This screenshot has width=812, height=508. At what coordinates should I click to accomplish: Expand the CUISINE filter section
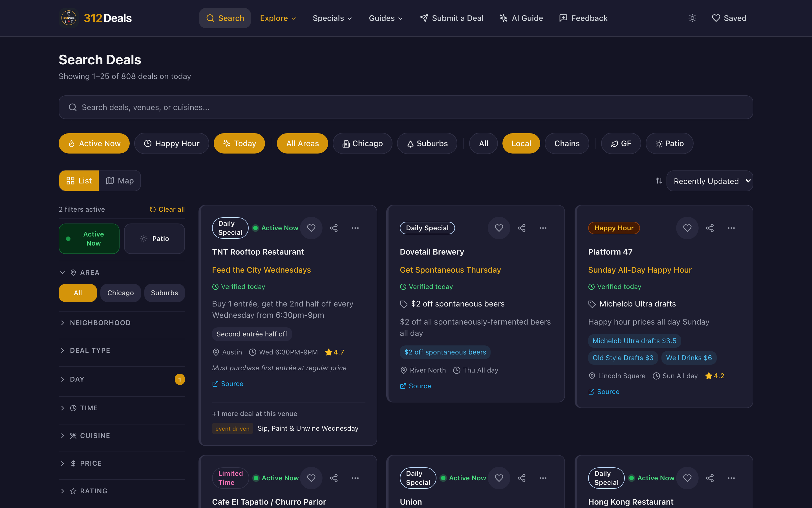(122, 436)
